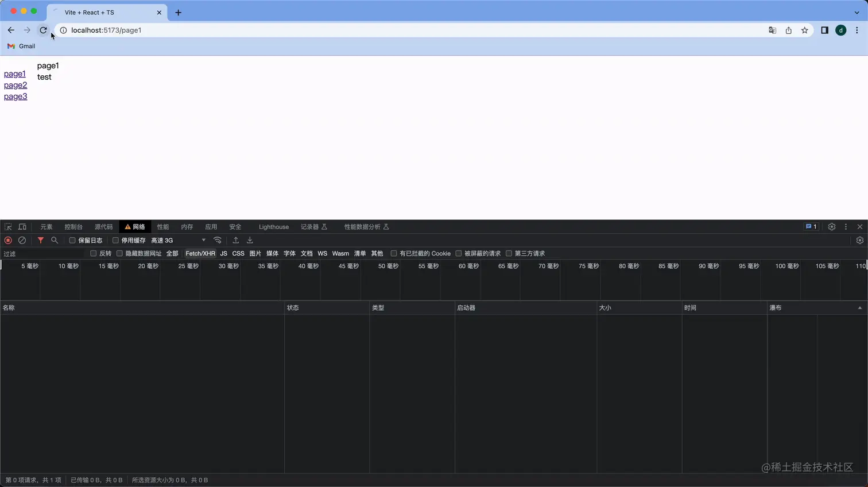Open network conditions wifi icon
Screen dimensions: 868x487
pos(218,241)
